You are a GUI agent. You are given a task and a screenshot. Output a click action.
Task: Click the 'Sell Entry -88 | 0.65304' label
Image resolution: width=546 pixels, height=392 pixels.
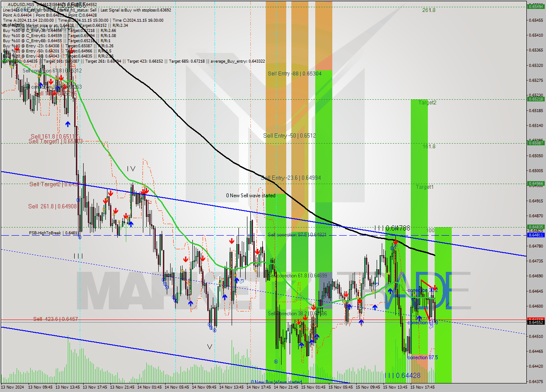click(x=294, y=74)
